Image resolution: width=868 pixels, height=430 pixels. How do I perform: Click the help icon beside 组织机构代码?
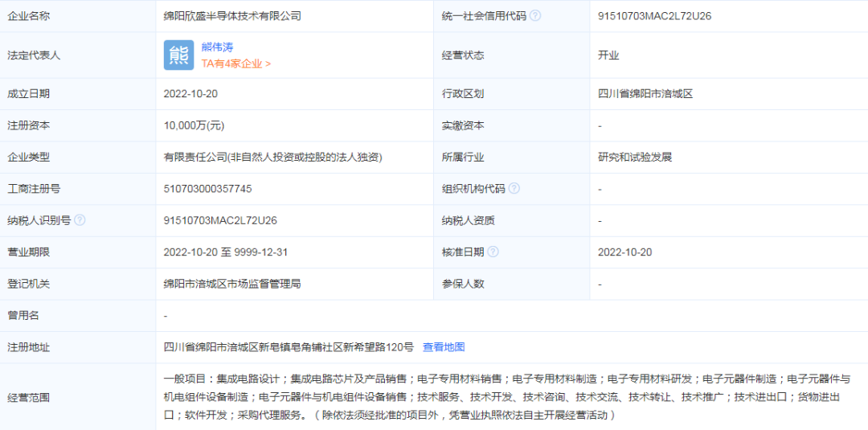tap(514, 189)
